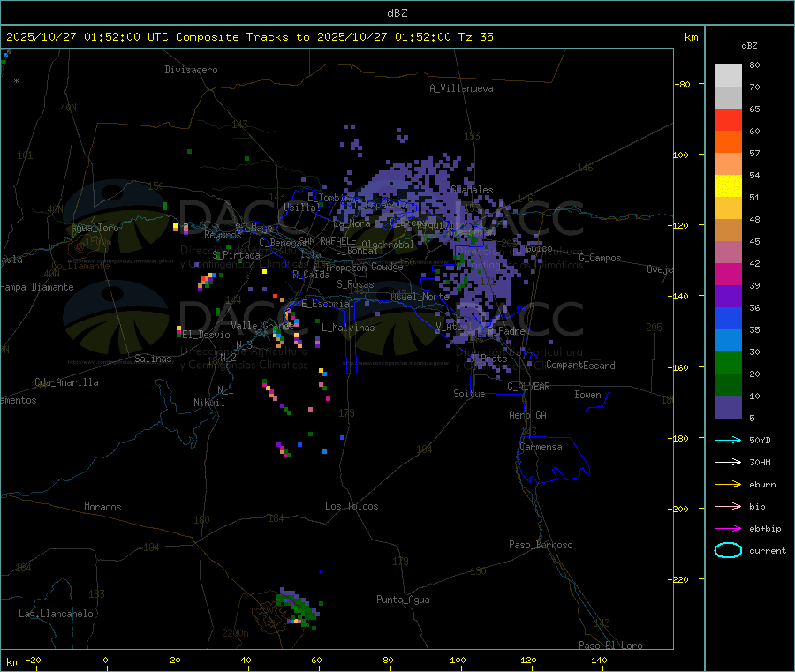795x672 pixels.
Task: Click the Pampa_Diamante map label
Action: [37, 287]
